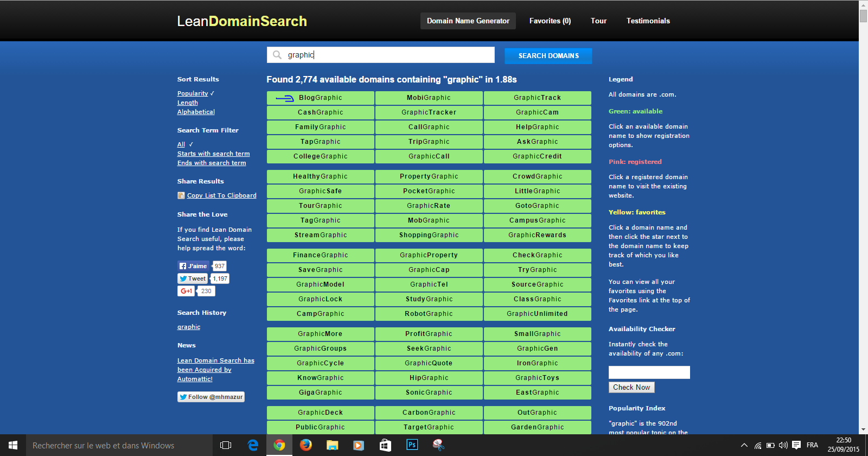Image resolution: width=868 pixels, height=456 pixels.
Task: Select the CashGraphic domain
Action: pyautogui.click(x=321, y=112)
